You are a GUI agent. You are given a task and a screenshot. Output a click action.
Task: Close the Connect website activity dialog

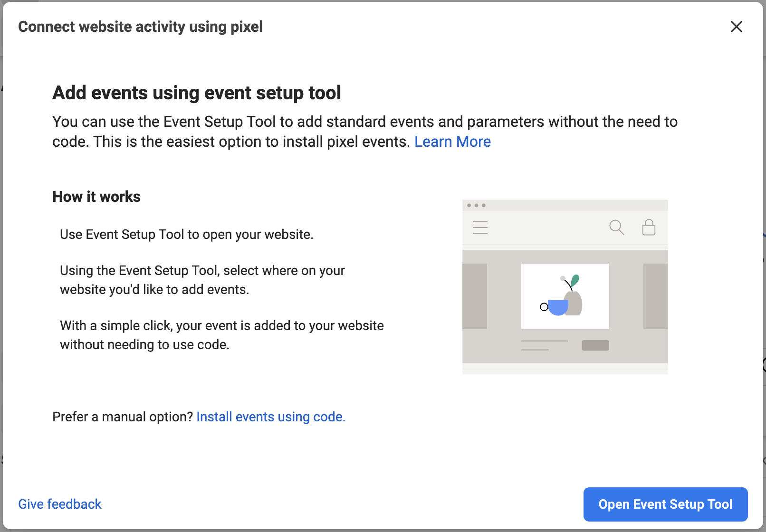coord(736,27)
